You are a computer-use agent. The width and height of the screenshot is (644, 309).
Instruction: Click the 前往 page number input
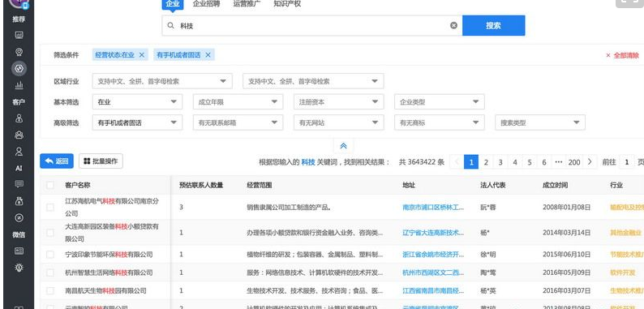626,162
